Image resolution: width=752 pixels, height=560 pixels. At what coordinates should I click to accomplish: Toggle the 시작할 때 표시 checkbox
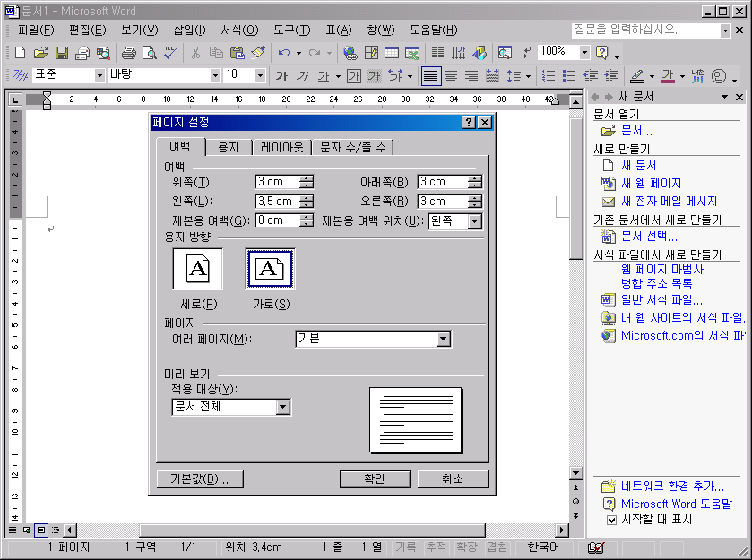(x=611, y=520)
